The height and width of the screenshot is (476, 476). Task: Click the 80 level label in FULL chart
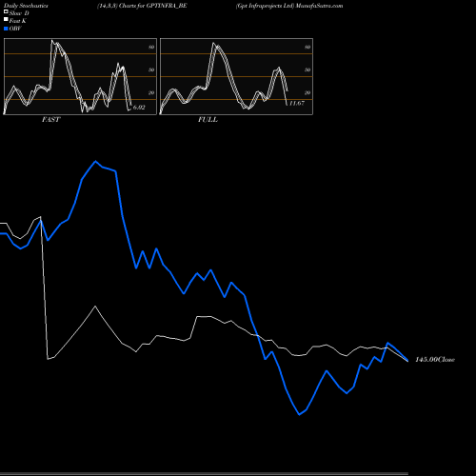point(307,47)
